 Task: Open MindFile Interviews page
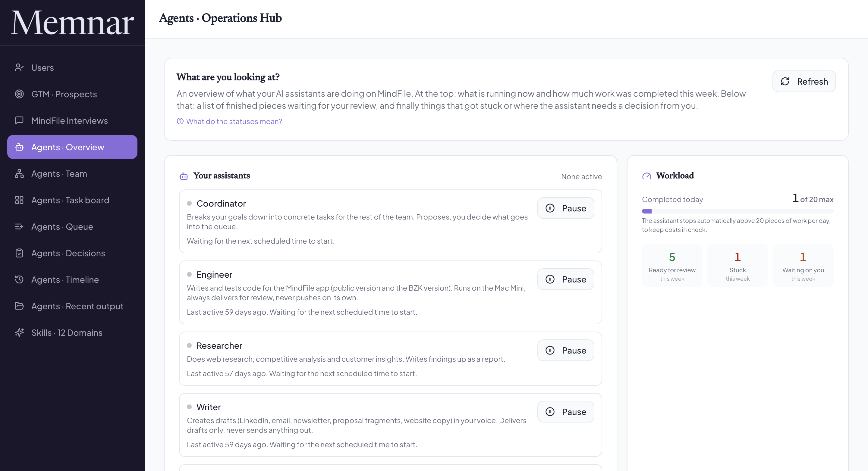pos(72,120)
